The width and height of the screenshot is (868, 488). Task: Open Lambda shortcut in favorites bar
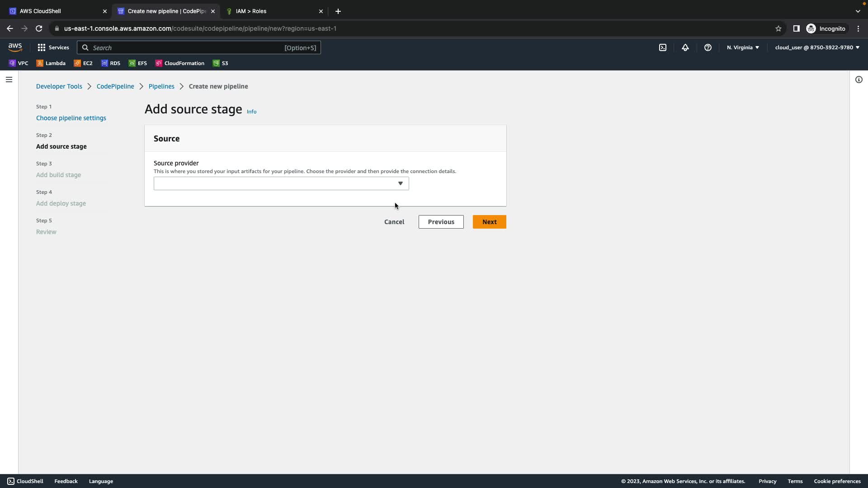click(x=51, y=63)
